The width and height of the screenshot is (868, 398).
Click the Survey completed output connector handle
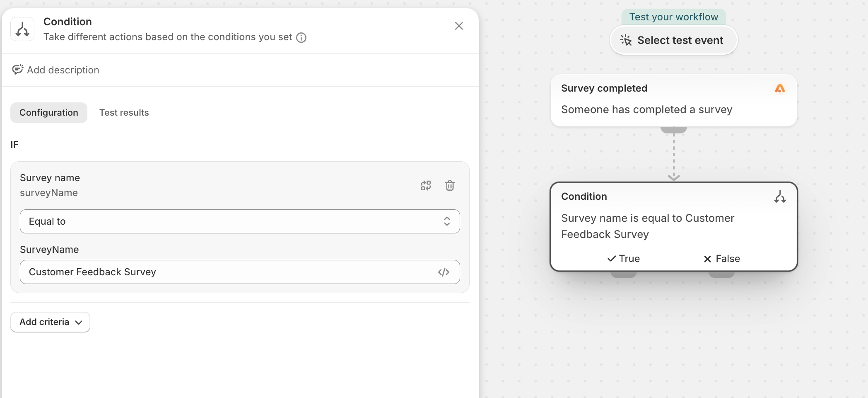674,130
